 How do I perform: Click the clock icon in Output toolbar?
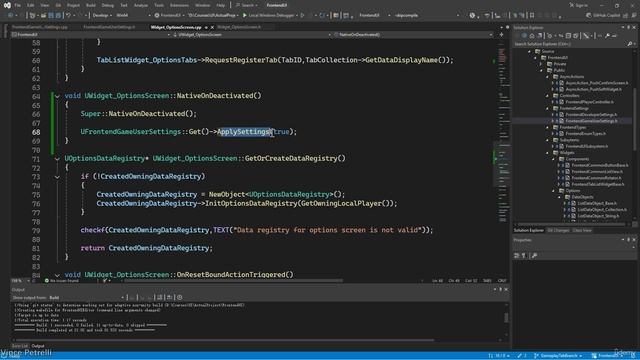tap(180, 297)
